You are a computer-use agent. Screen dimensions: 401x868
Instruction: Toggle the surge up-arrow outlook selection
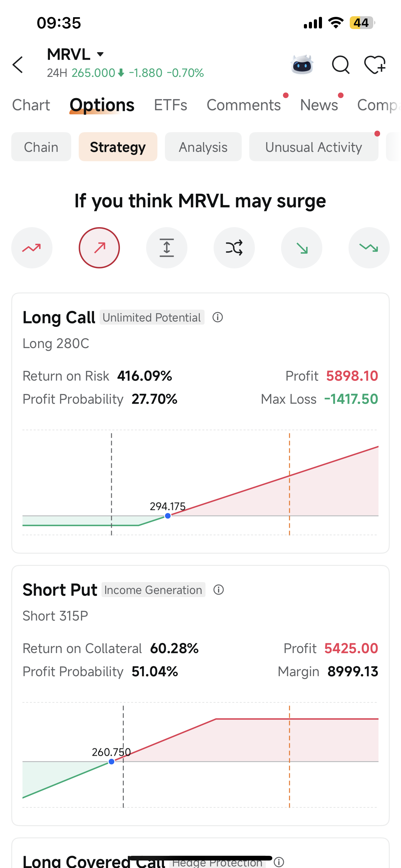pos(99,248)
